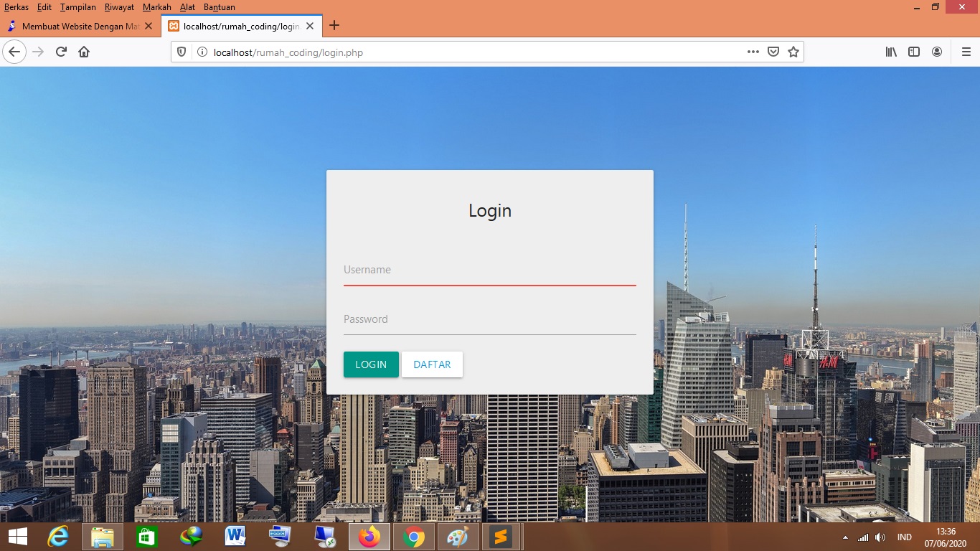Click the LOGIN button
The height and width of the screenshot is (551, 980).
click(x=371, y=364)
